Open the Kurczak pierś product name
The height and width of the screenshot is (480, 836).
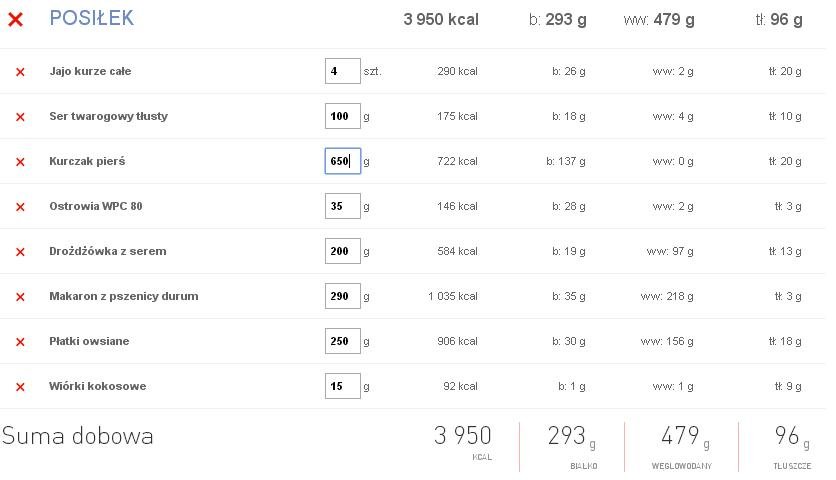point(87,161)
